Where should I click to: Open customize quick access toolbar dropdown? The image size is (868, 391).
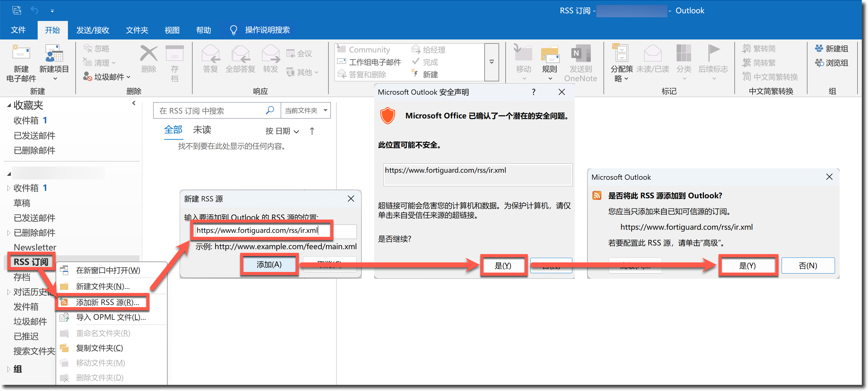tap(52, 11)
